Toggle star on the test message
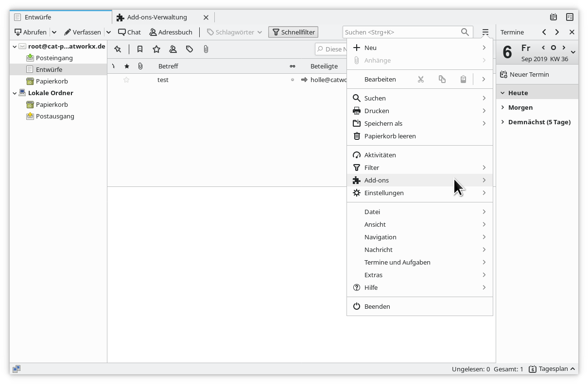588x384 pixels. (x=126, y=80)
